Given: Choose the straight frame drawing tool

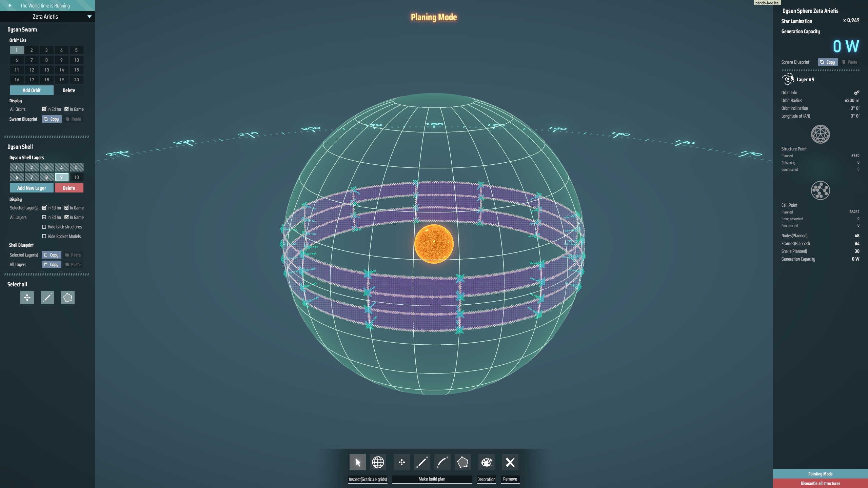Looking at the screenshot, I should [421, 462].
